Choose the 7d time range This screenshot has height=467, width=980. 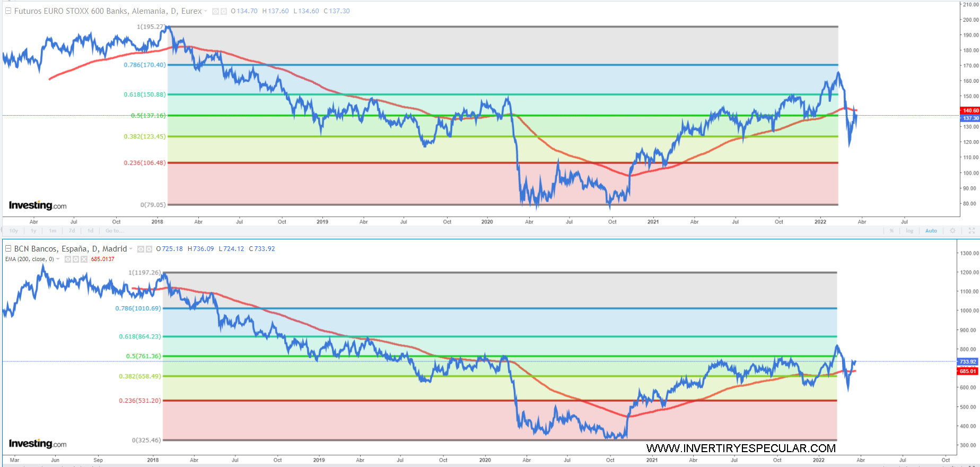pyautogui.click(x=72, y=231)
